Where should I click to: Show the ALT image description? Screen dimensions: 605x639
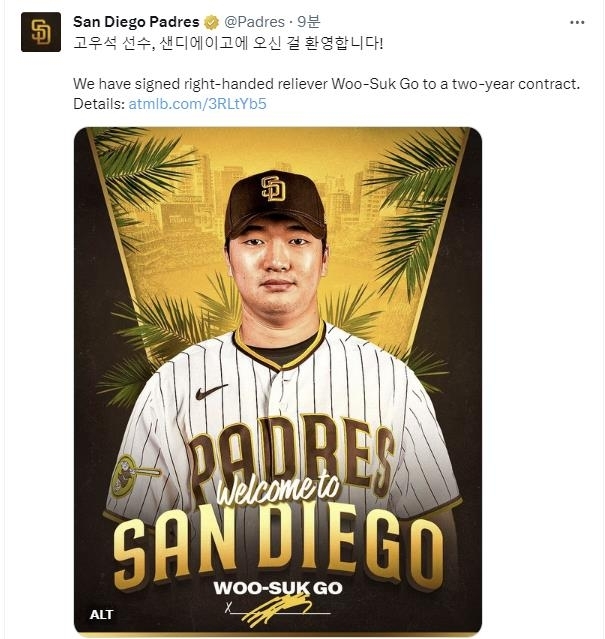(101, 614)
